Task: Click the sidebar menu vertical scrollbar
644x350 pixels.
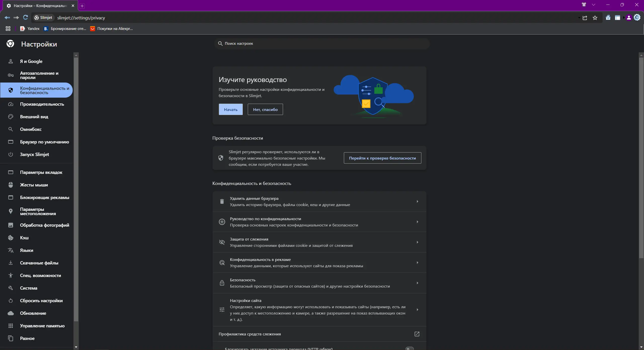Action: (76, 189)
